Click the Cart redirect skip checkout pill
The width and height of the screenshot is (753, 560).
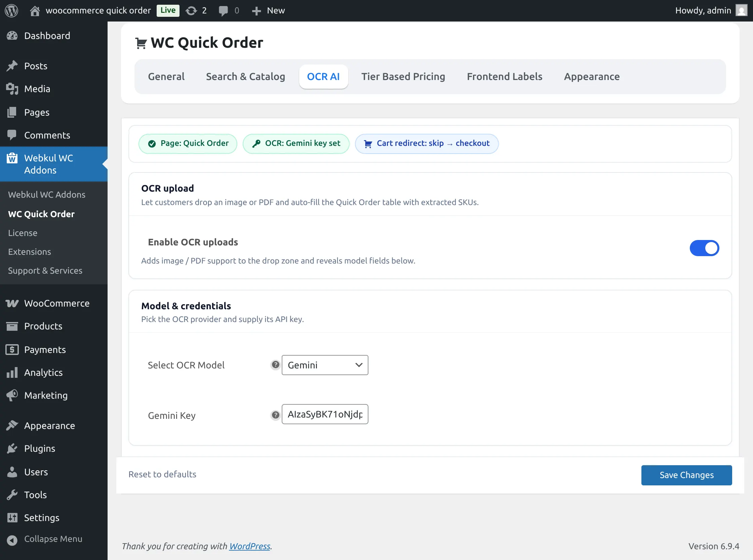tap(427, 144)
